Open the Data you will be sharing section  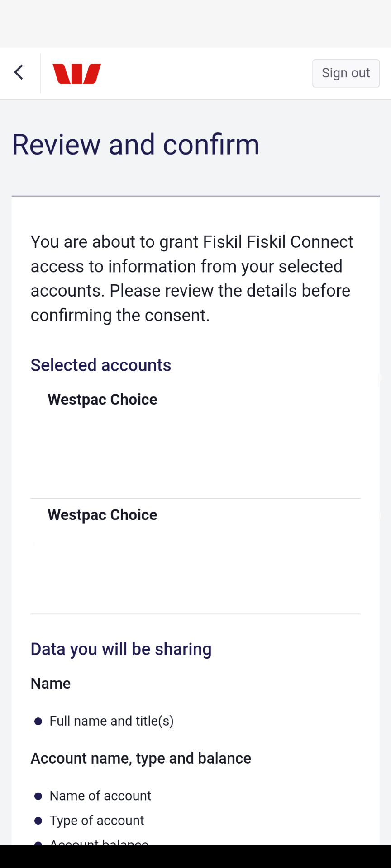tap(121, 649)
